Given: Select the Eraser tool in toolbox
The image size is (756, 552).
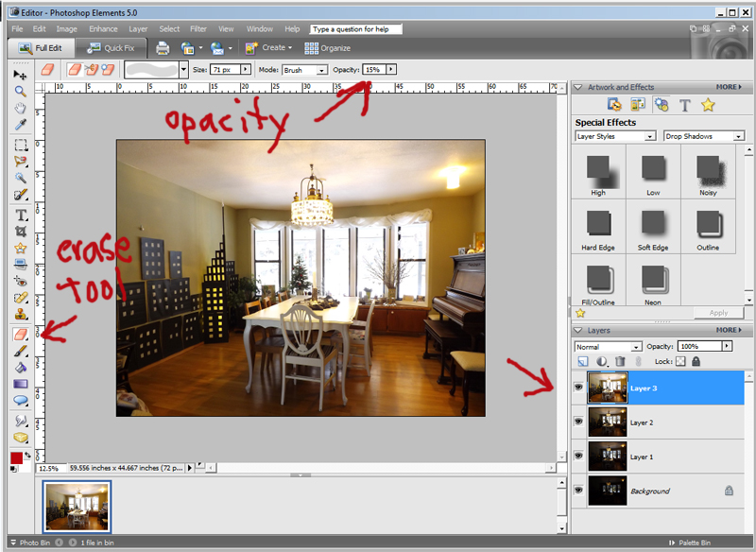Looking at the screenshot, I should click(20, 334).
